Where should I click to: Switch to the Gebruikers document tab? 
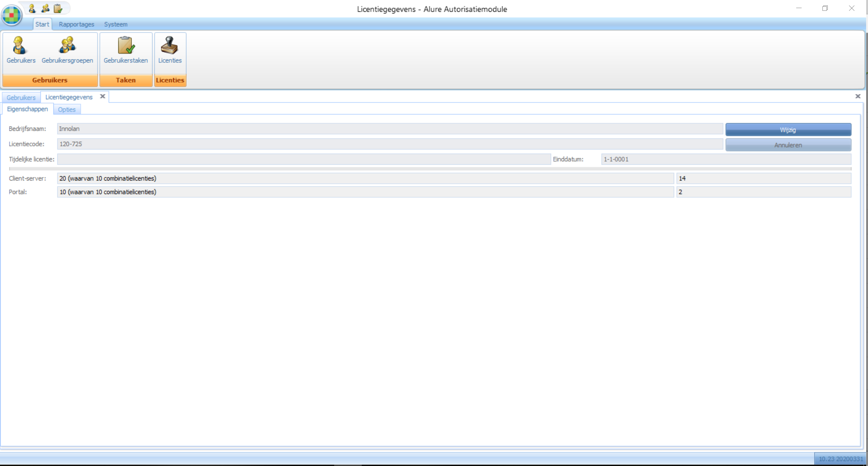(21, 98)
